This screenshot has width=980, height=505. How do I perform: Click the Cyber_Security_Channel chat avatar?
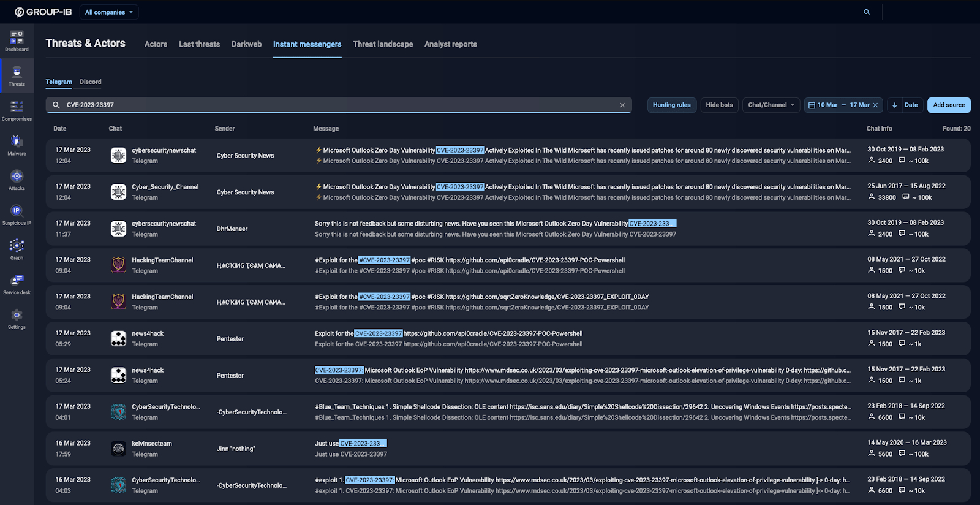(118, 192)
